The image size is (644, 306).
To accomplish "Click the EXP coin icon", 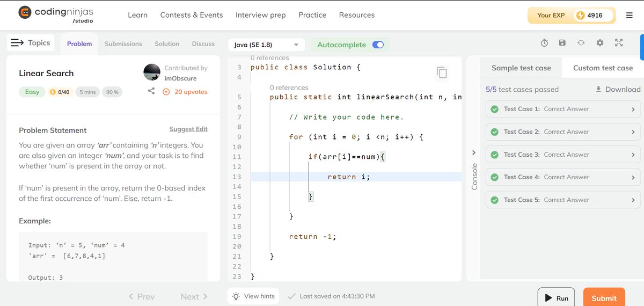I will (580, 16).
